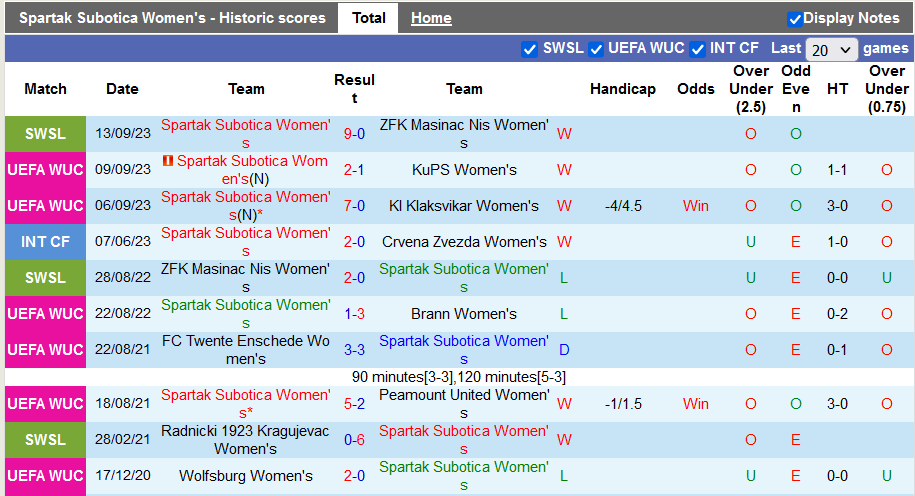Open Radnicki 1923 Kragujevac Women's team
The width and height of the screenshot is (915, 496).
pyautogui.click(x=246, y=440)
